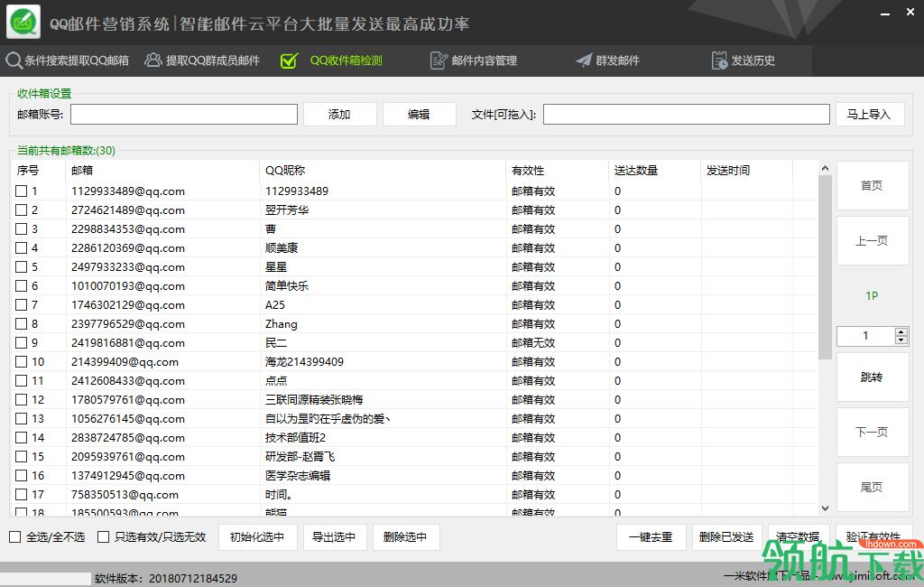
Task: Click list scrollbar down arrow
Action: pos(825,508)
